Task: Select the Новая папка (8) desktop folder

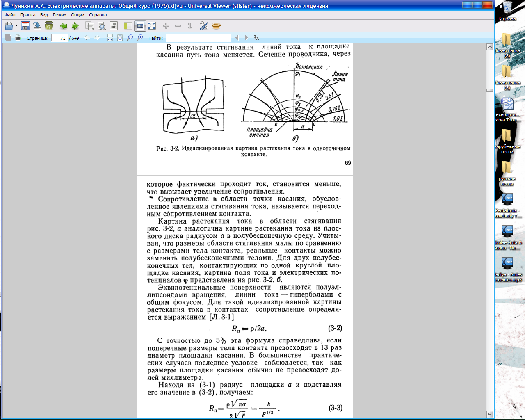Action: click(x=507, y=45)
